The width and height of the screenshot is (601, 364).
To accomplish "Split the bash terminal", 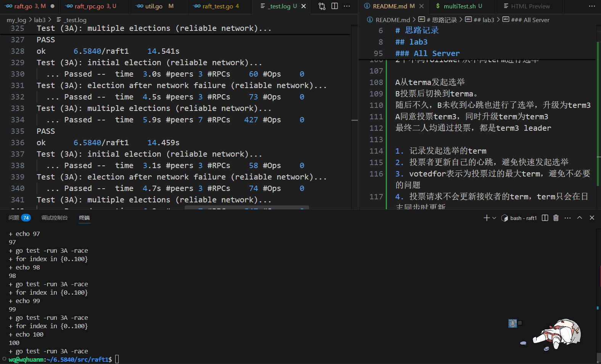I will click(545, 218).
